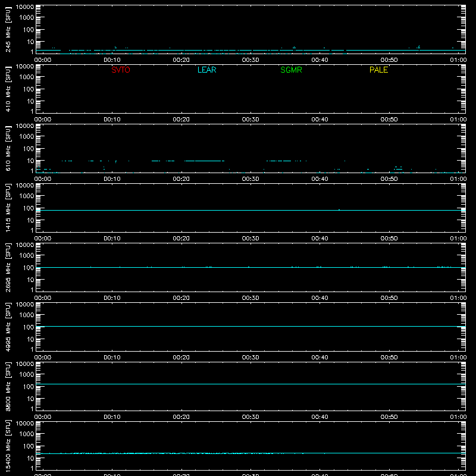Viewport: 476px width, 476px height.
Task: Select the 4995 MHz [SFU] axis title
Action: point(8,327)
